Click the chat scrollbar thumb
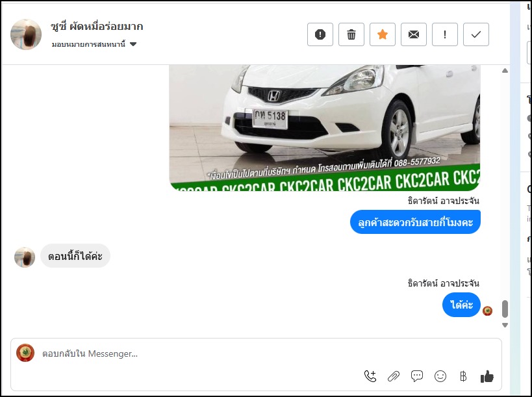Screen dimensions: 532x397 (505, 309)
